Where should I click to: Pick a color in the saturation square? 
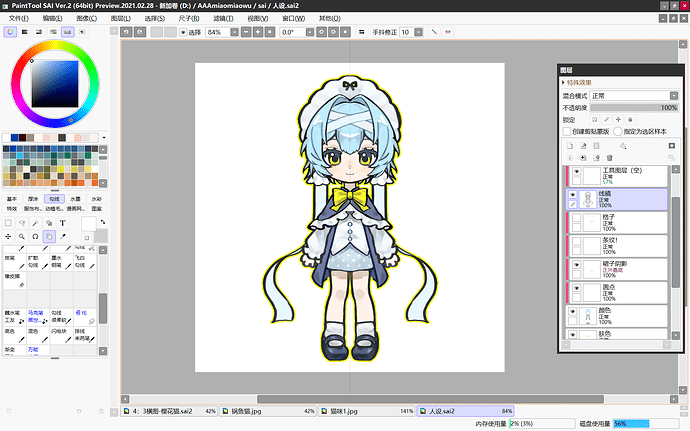point(55,84)
